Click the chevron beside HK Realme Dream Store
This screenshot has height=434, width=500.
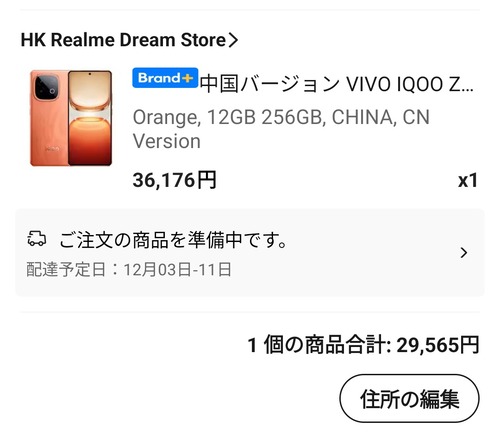point(233,40)
